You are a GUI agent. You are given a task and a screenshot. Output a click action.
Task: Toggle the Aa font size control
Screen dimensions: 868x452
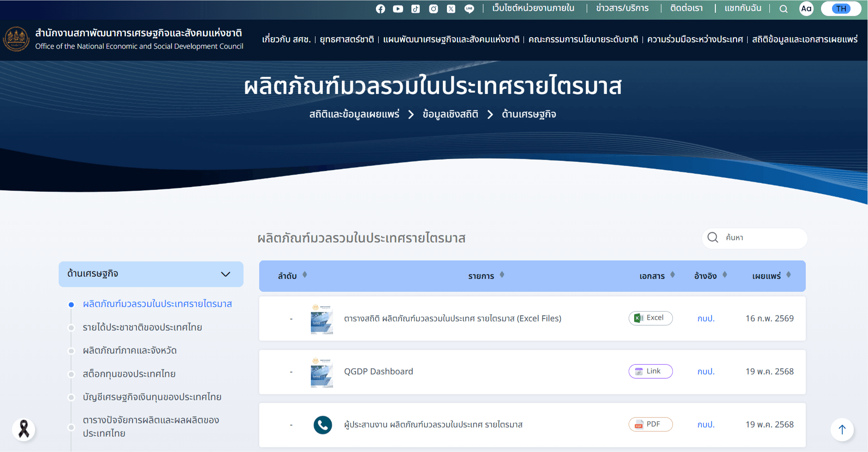pos(806,9)
